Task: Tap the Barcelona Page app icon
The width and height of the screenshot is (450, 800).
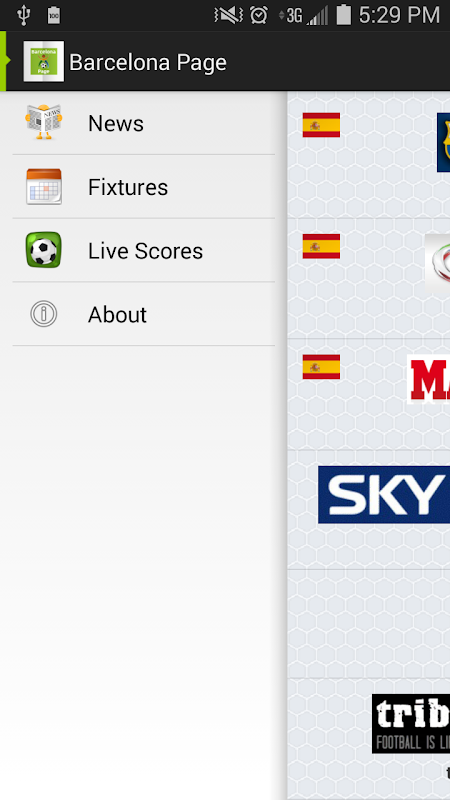Action: pos(44,61)
